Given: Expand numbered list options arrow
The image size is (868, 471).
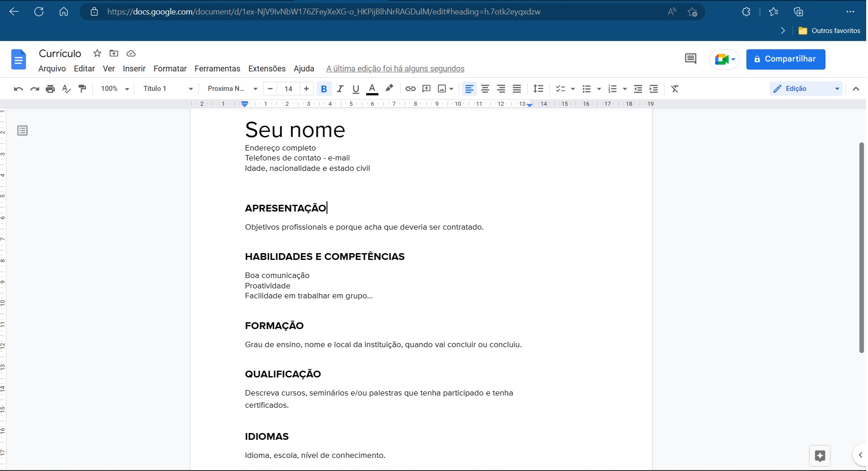Looking at the screenshot, I should coord(625,89).
